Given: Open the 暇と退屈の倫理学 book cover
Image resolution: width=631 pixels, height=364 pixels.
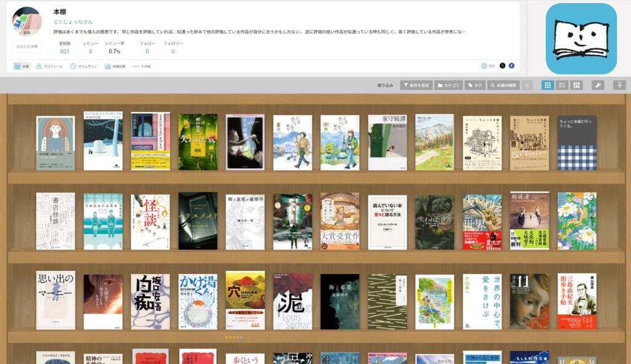Looking at the screenshot, I should pyautogui.click(x=245, y=222).
